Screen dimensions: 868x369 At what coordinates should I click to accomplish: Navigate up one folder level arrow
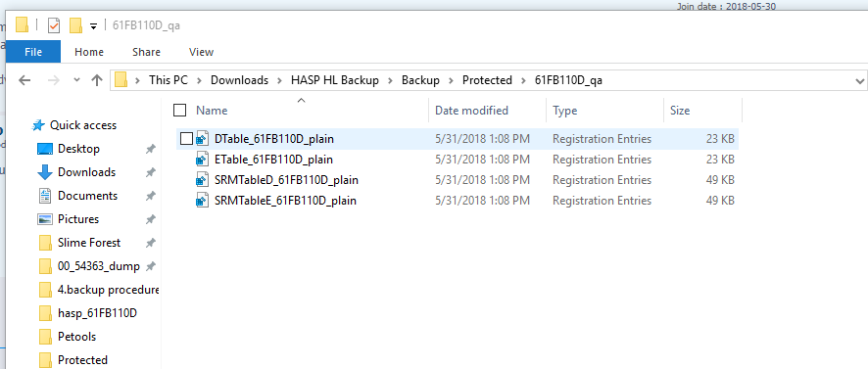[97, 80]
